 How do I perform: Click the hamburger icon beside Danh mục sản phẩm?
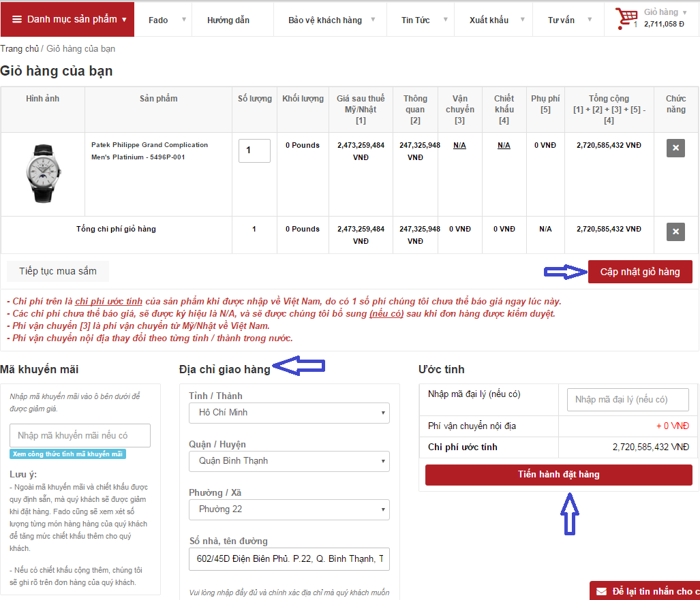pos(17,19)
